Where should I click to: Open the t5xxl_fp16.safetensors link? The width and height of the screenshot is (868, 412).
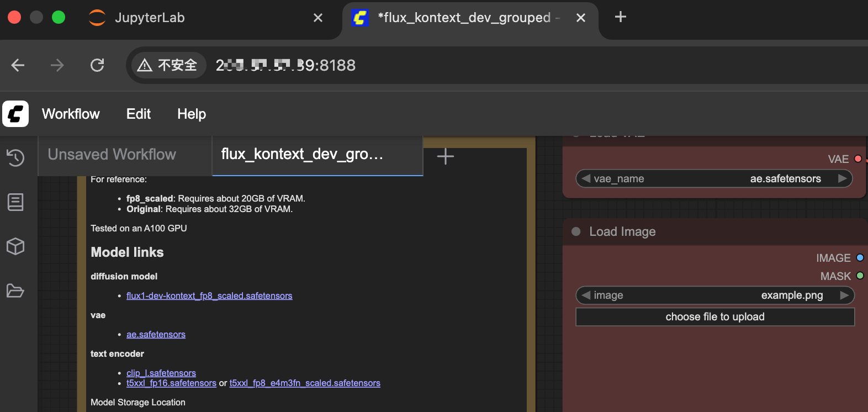[171, 383]
